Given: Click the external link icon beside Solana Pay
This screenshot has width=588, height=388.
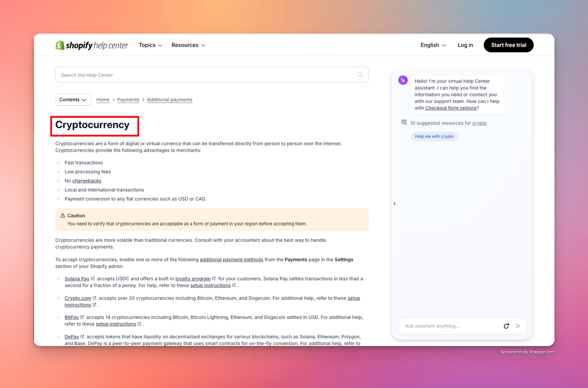Looking at the screenshot, I should [x=93, y=279].
